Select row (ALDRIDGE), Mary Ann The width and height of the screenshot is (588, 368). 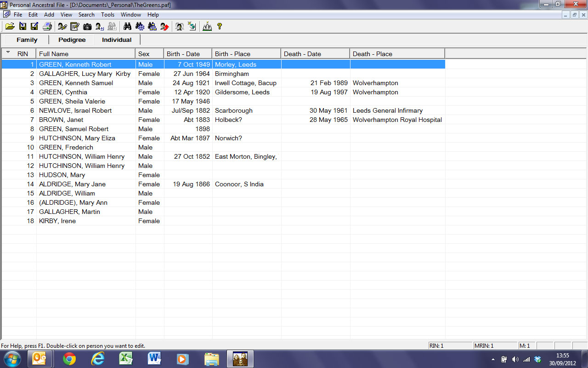[223, 202]
